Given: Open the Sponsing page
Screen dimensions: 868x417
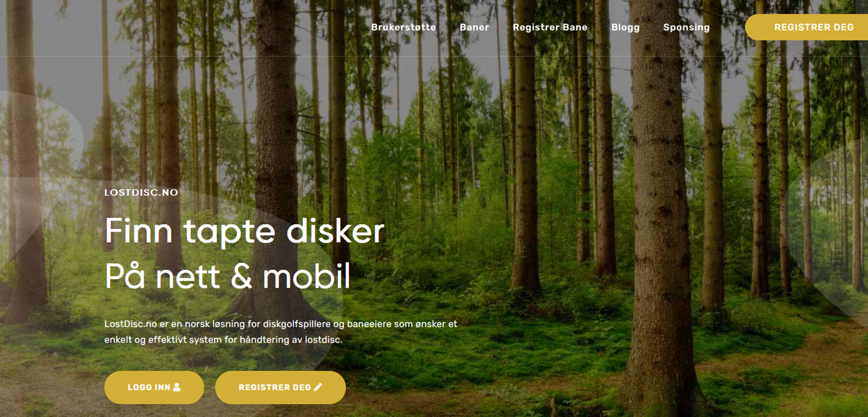Looking at the screenshot, I should click(x=686, y=27).
